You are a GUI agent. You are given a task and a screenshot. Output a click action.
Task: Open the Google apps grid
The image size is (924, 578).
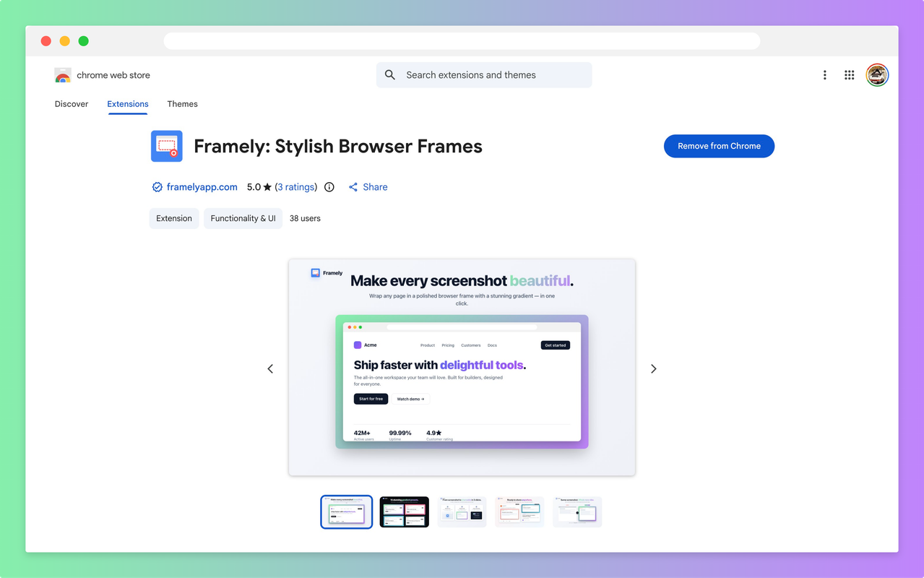(x=850, y=75)
